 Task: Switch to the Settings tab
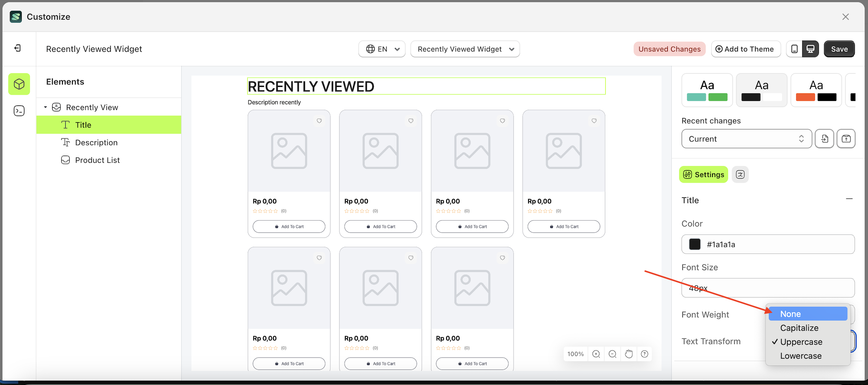click(703, 174)
